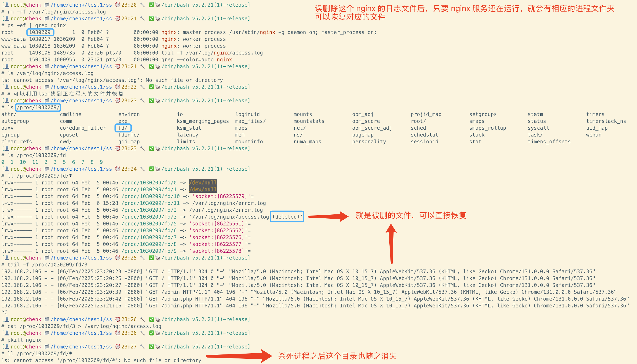Image resolution: width=637 pixels, height=364 pixels.
Task: Click the highlighted /dev/null target of fd/0
Action: click(x=203, y=182)
